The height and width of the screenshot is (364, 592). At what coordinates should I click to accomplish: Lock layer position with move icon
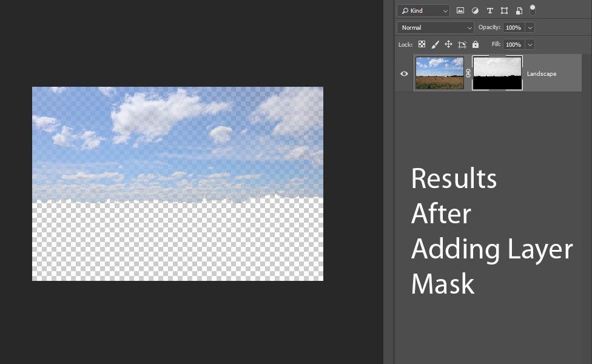point(448,44)
